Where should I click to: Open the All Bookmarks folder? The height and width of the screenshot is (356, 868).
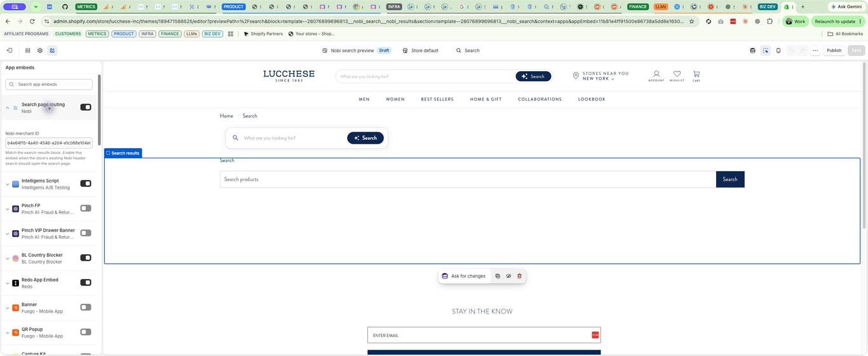(x=845, y=34)
